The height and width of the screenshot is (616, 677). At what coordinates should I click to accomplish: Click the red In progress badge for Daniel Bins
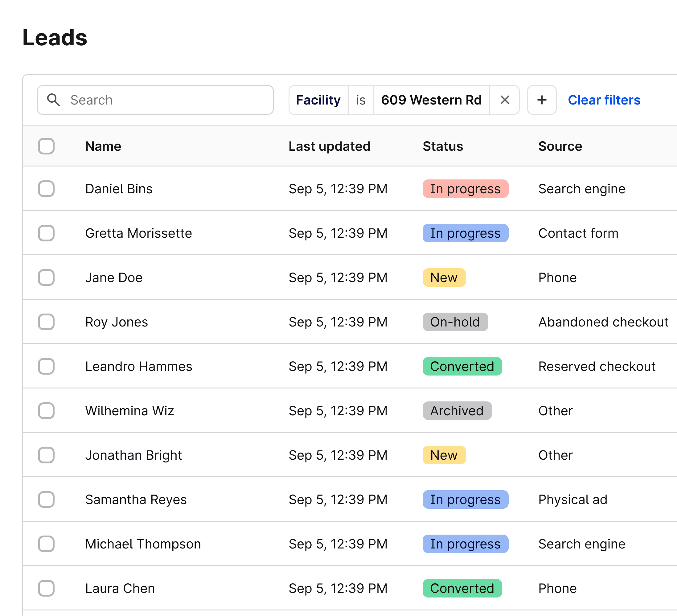pos(465,189)
